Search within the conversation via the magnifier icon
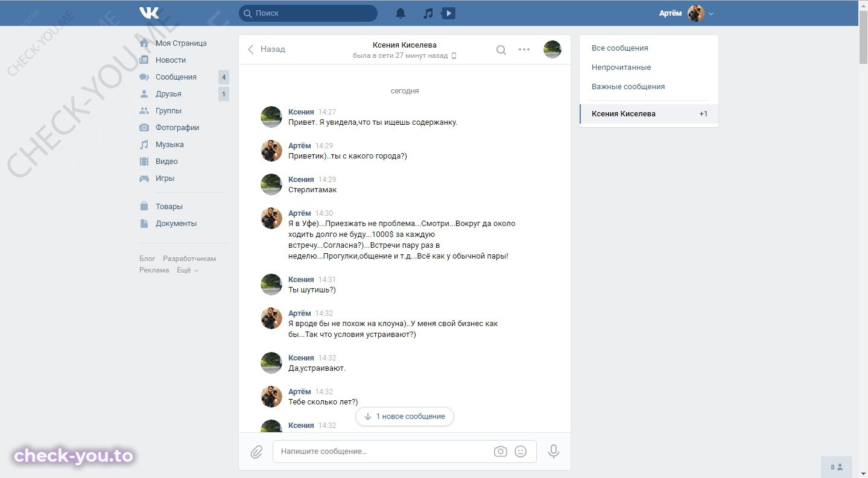Image resolution: width=868 pixels, height=478 pixels. 501,50
